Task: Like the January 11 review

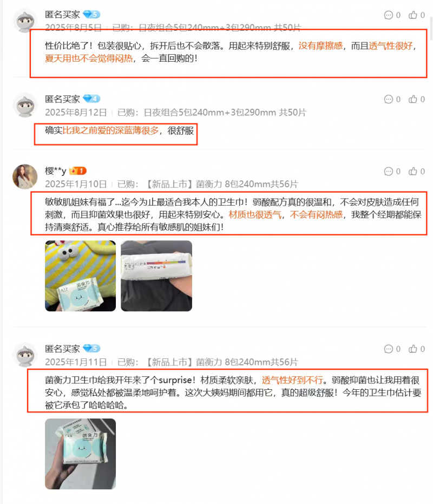Action: click(413, 349)
